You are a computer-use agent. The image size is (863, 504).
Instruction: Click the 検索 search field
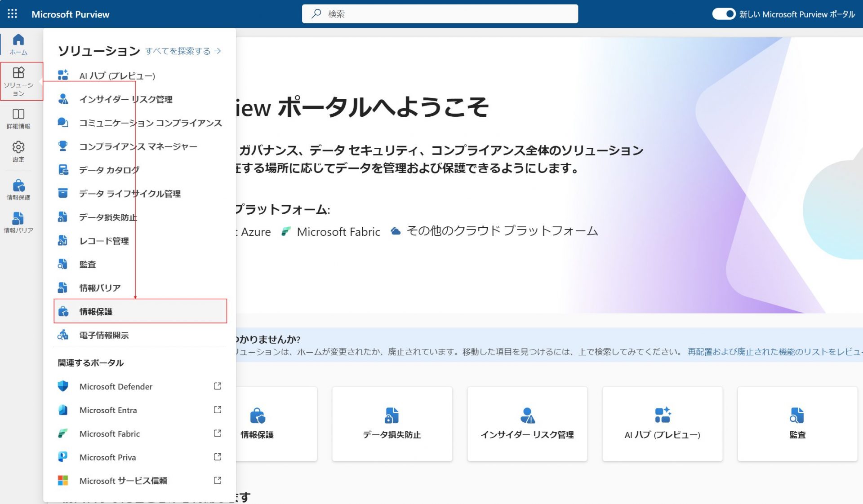[440, 14]
